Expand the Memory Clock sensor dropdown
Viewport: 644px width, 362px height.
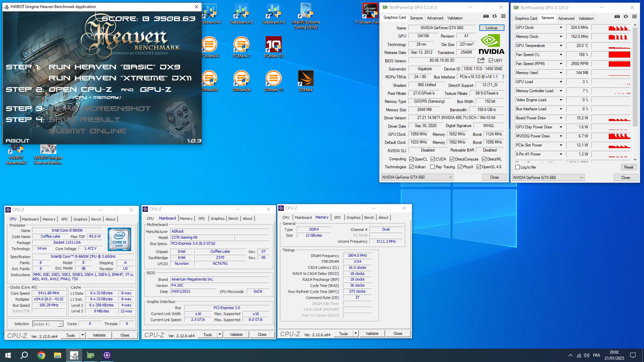(560, 37)
